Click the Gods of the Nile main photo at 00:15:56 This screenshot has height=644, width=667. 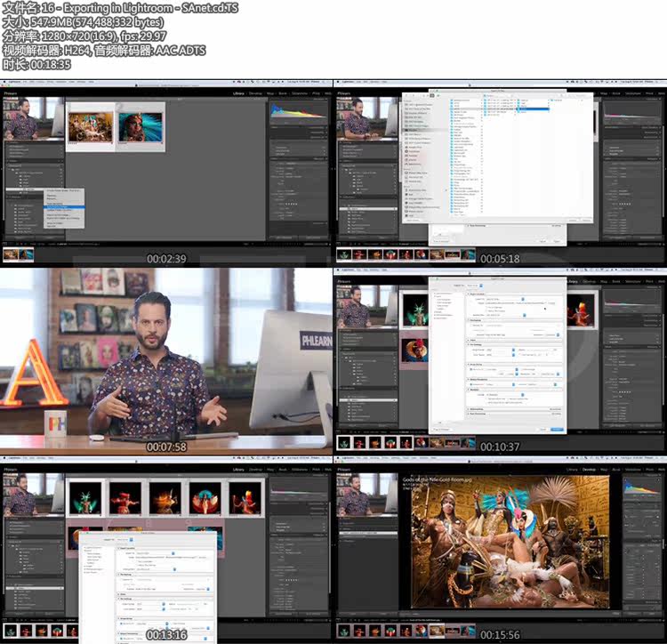pos(510,542)
